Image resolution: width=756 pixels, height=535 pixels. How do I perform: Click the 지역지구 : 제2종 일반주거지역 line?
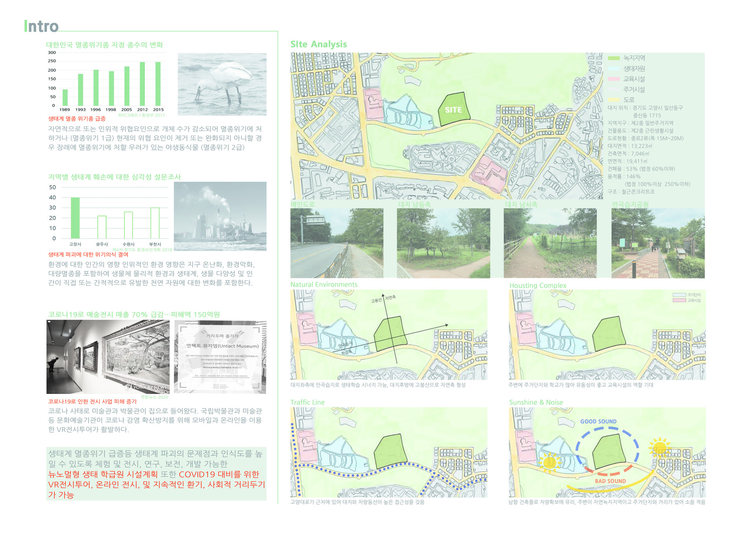[x=640, y=123]
